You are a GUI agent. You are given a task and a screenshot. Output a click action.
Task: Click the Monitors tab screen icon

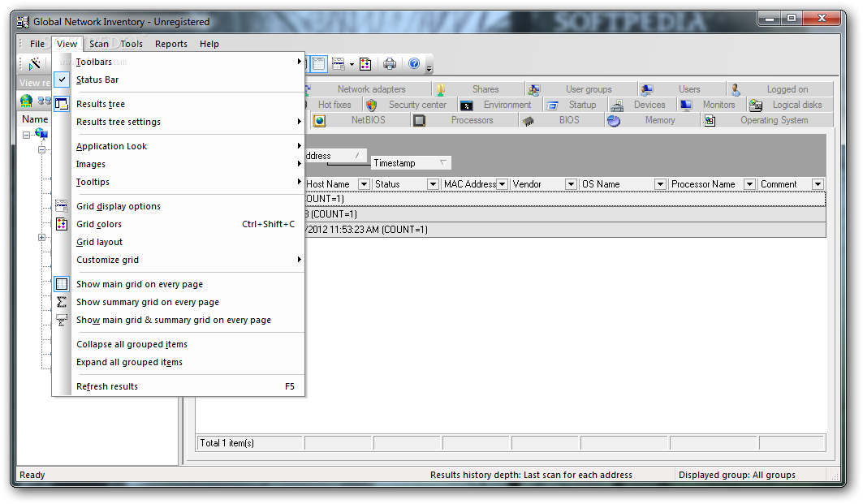click(686, 105)
